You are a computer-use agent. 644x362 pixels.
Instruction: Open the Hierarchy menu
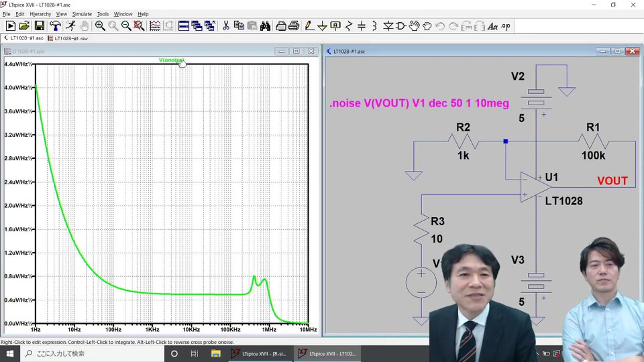click(40, 14)
